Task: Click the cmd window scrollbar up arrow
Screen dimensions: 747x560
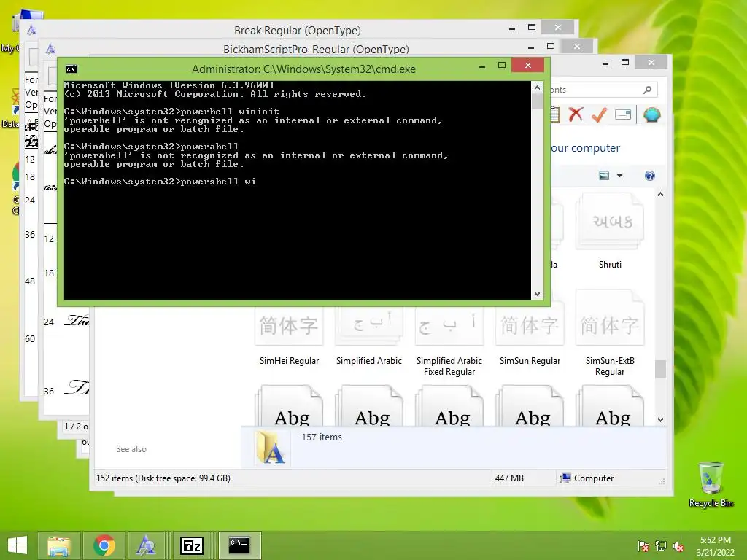Action: (537, 87)
